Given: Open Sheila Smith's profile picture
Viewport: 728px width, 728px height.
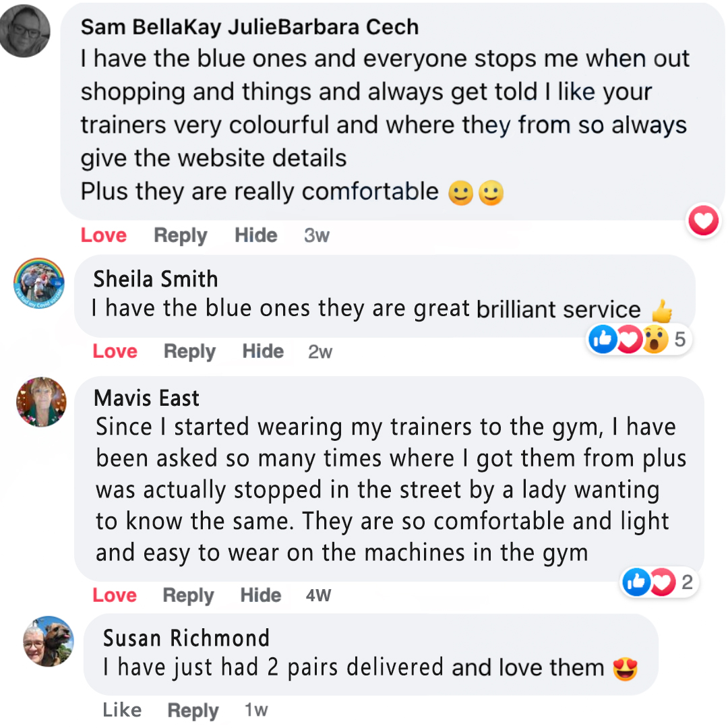Looking at the screenshot, I should click(40, 283).
